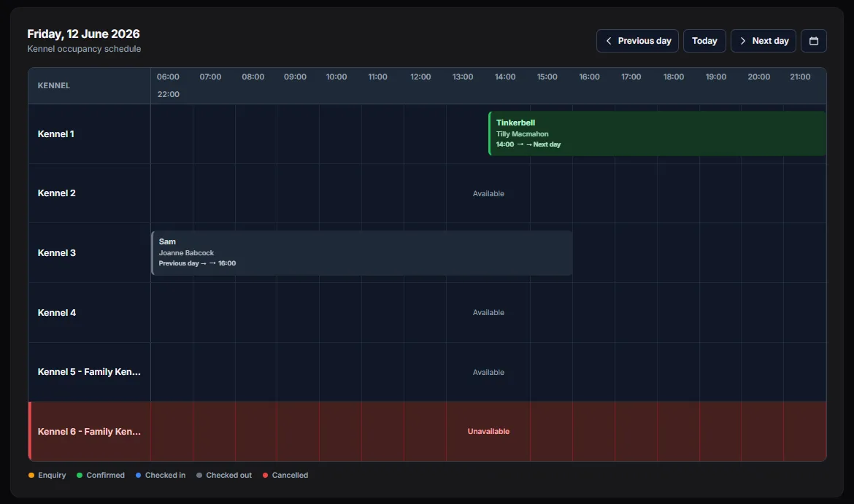The width and height of the screenshot is (854, 504).
Task: Click the 08:00 time column header
Action: [x=253, y=77]
